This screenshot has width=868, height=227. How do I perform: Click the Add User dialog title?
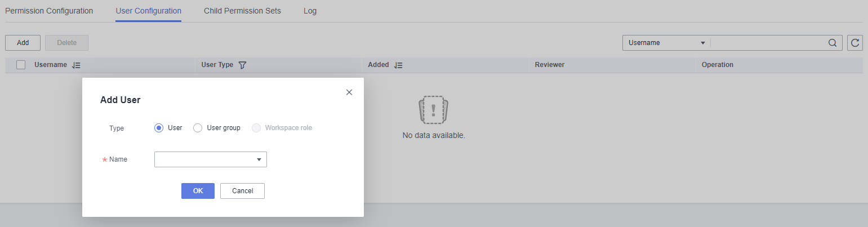(x=120, y=100)
